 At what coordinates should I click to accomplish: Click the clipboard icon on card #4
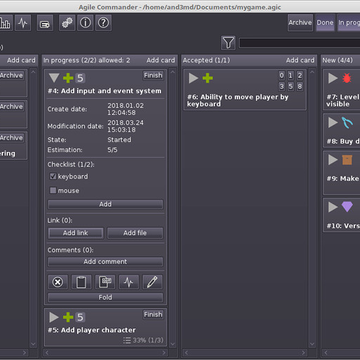[x=81, y=283]
